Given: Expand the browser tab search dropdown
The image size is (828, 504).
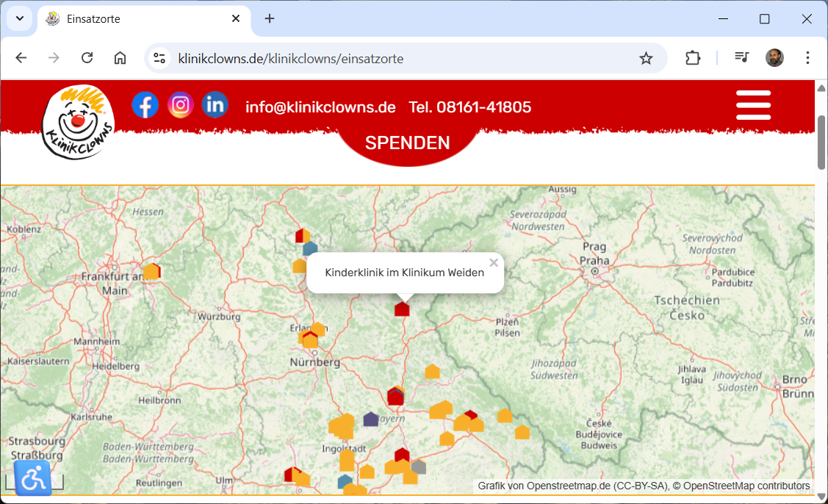Looking at the screenshot, I should click(20, 18).
